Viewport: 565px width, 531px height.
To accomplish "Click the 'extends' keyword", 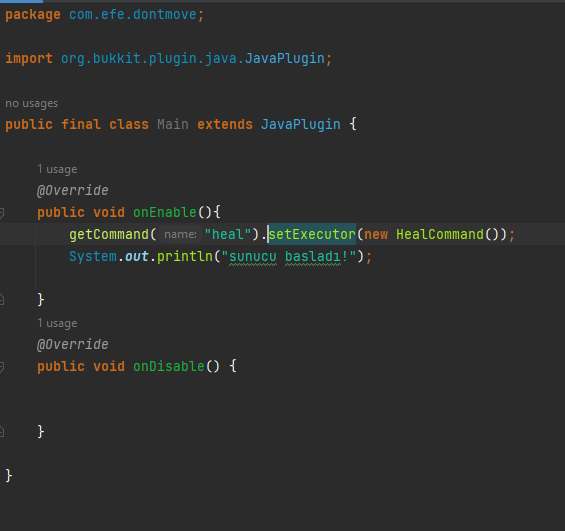I will [225, 125].
